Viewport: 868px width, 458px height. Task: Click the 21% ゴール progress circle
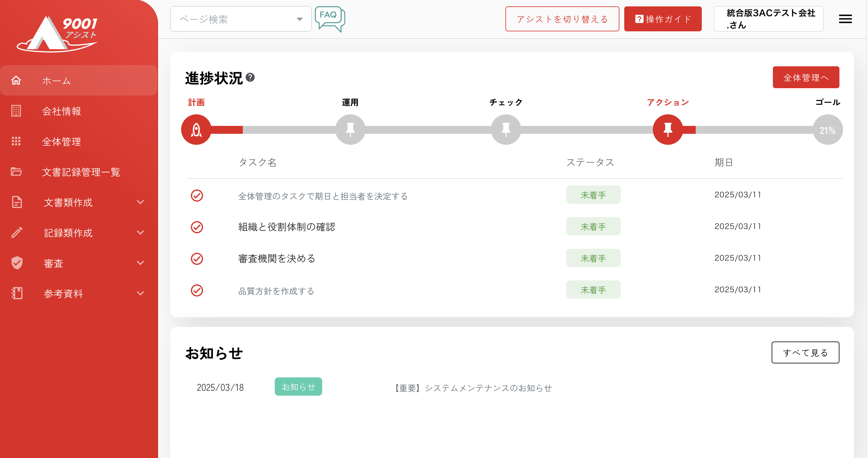click(827, 130)
